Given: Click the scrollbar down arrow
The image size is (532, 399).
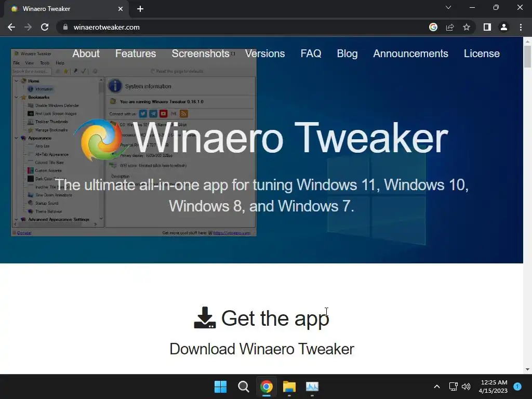Looking at the screenshot, I should (528, 369).
